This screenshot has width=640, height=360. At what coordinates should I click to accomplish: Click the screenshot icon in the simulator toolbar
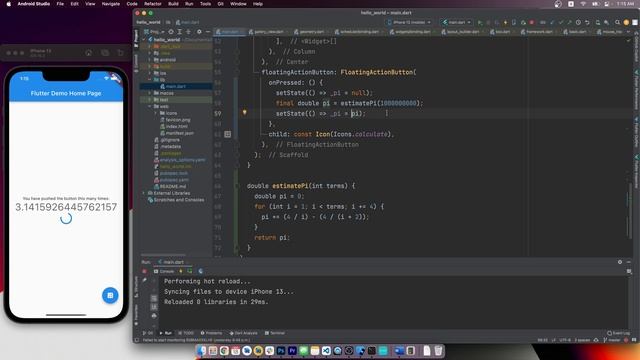105,53
